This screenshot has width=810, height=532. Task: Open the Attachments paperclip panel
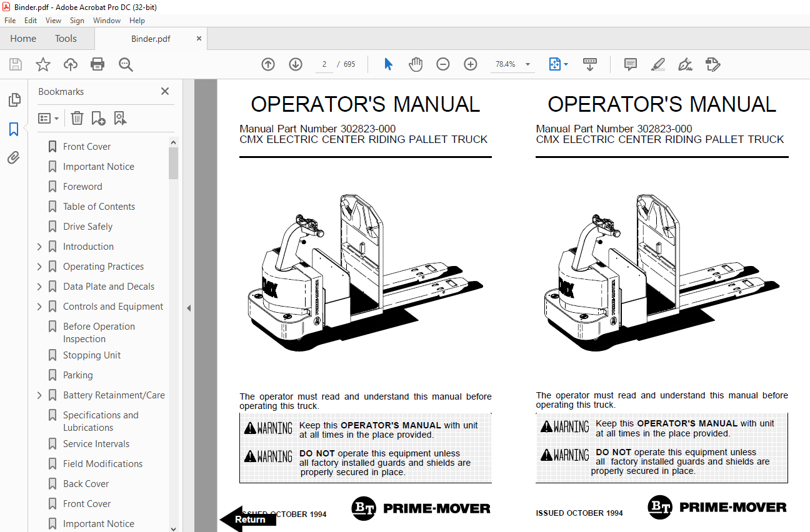[x=14, y=158]
